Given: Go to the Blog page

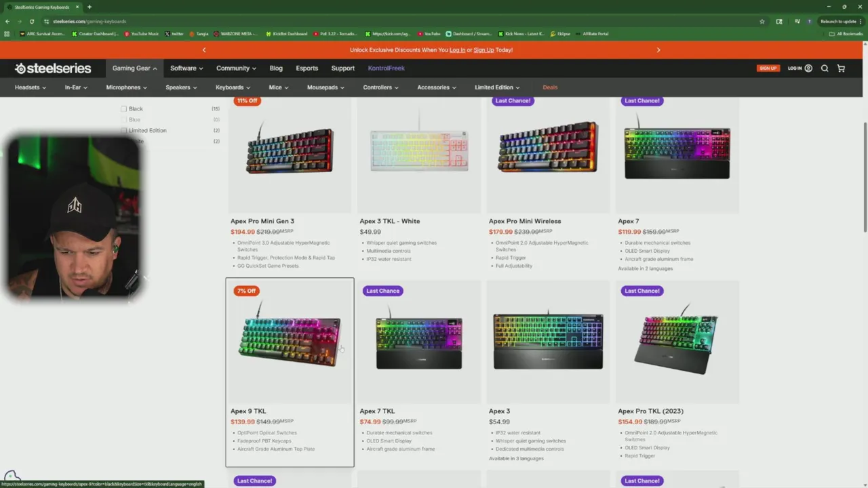Looking at the screenshot, I should pyautogui.click(x=276, y=68).
